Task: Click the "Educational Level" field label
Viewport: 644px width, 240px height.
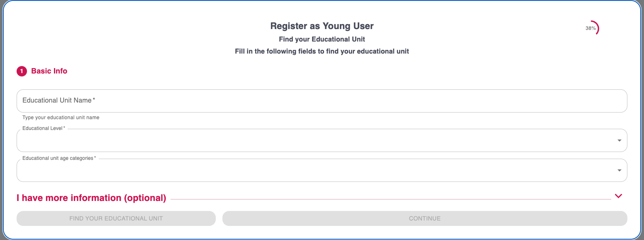Action: 43,128
